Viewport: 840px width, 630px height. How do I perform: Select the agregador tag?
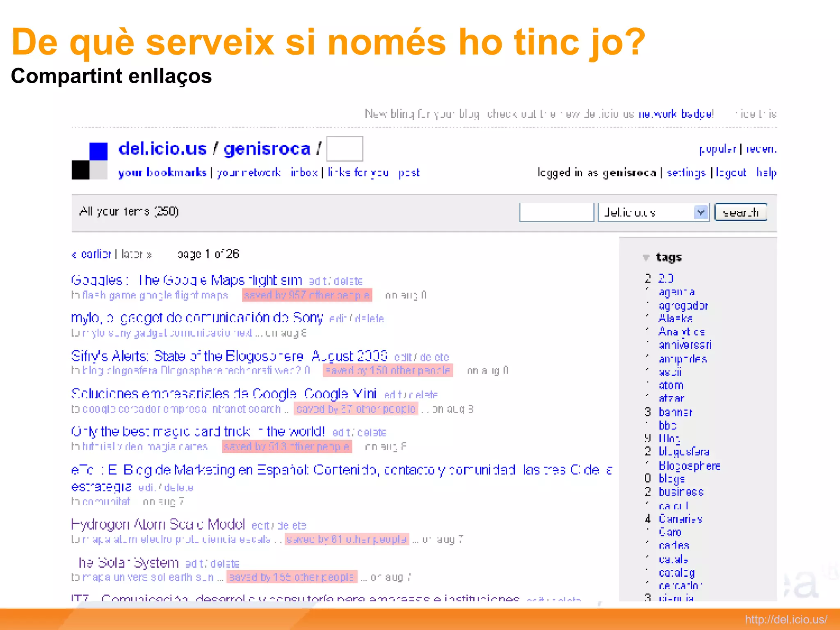coord(683,306)
